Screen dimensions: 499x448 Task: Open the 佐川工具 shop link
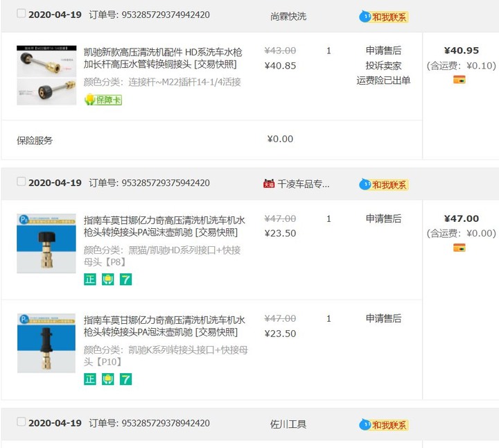[288, 424]
